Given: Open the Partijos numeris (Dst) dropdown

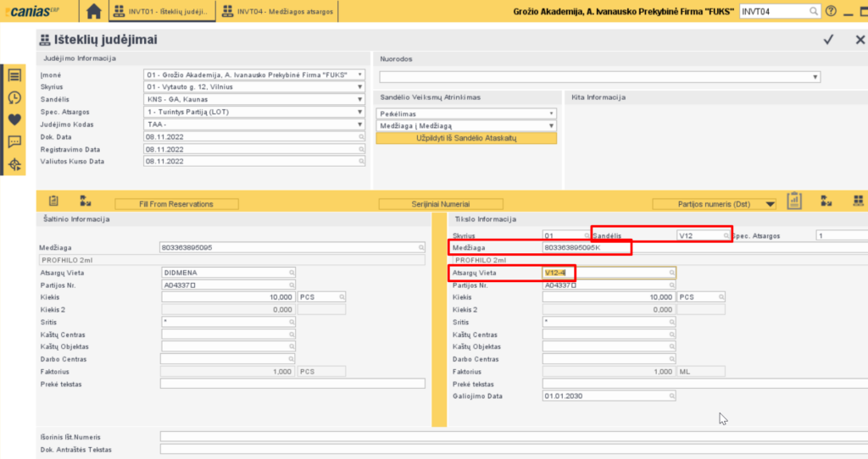Looking at the screenshot, I should [x=715, y=204].
